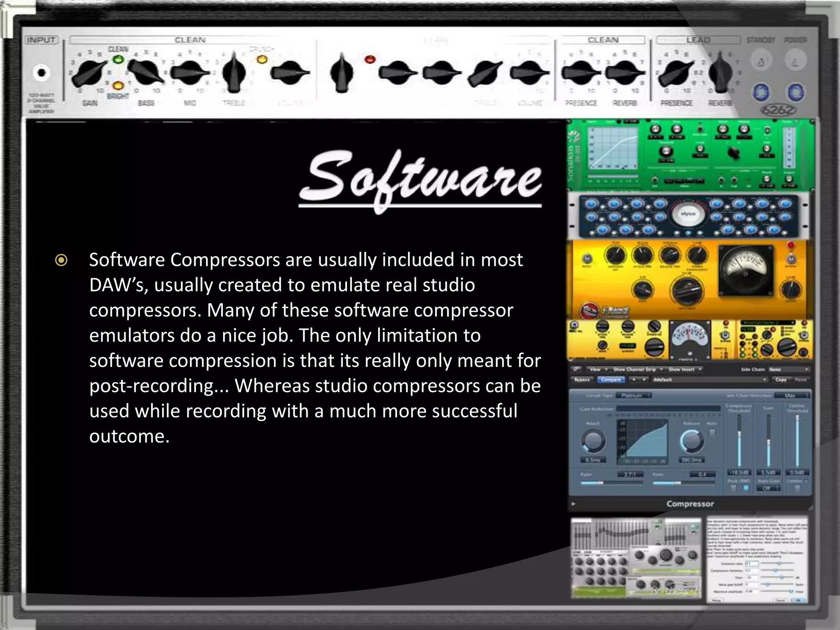Click the Attack knob in the Compressor
The image size is (840, 630).
[593, 441]
